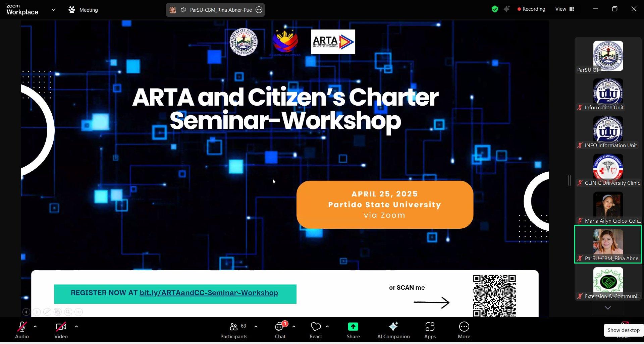The width and height of the screenshot is (644, 344).
Task: Open bit.ly/ARTAandCC-Seminar-Workshop link
Action: pos(209,293)
